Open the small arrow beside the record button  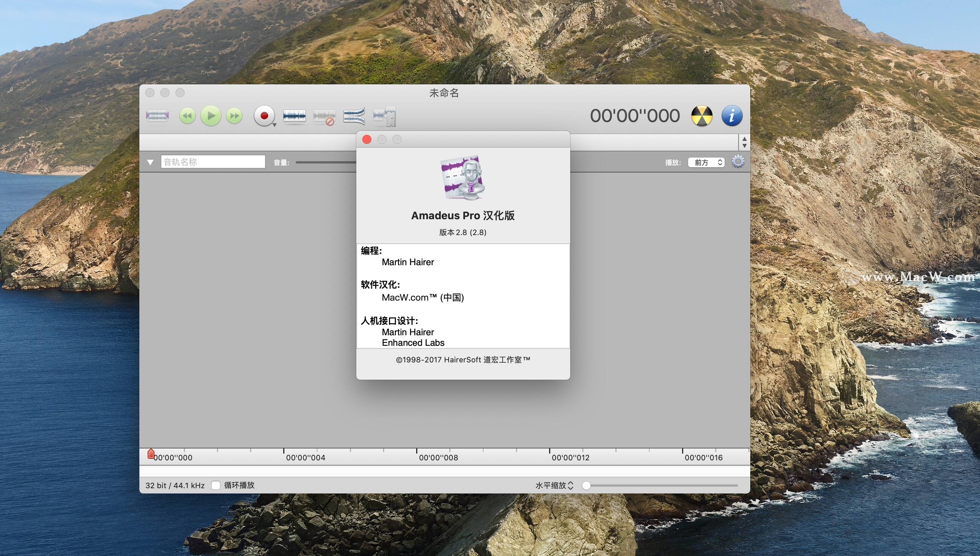(x=275, y=125)
